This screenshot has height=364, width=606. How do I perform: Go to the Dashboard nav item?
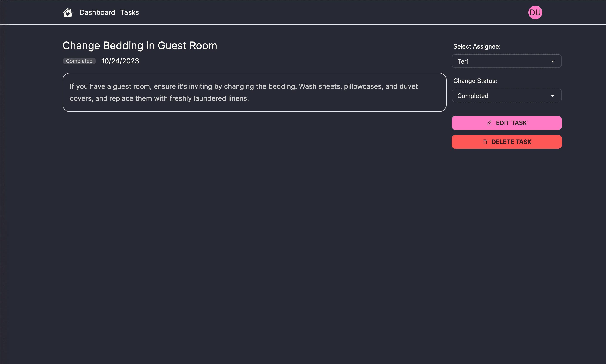point(97,12)
